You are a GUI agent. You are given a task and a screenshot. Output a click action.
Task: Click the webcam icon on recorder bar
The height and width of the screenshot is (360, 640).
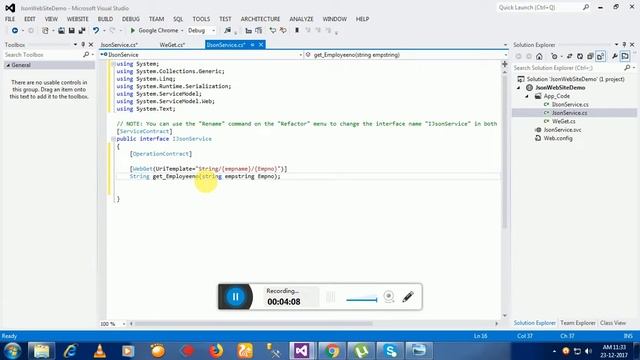pos(389,297)
